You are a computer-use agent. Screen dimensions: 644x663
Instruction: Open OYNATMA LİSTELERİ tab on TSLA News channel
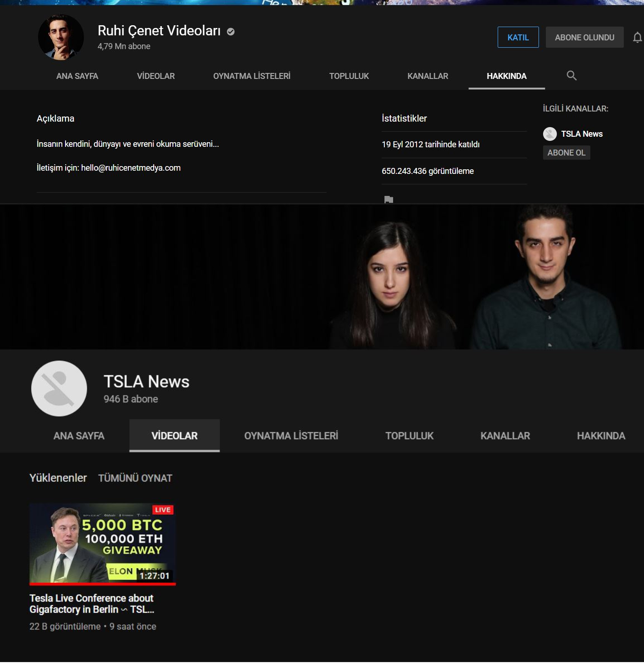tap(291, 436)
